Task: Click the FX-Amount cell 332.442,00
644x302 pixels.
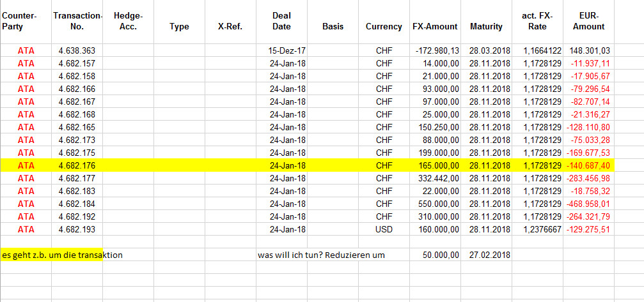Action: click(x=436, y=178)
